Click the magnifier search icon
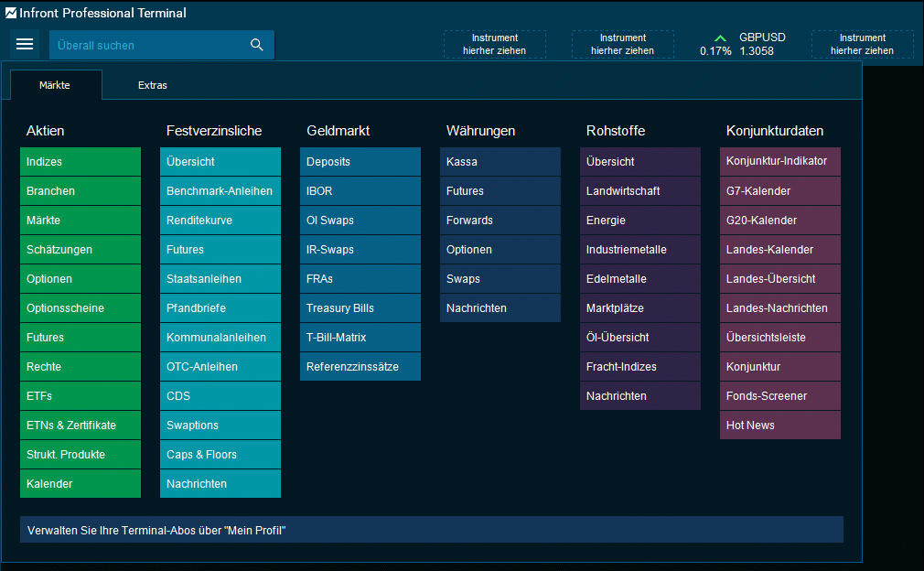This screenshot has height=571, width=924. [256, 45]
